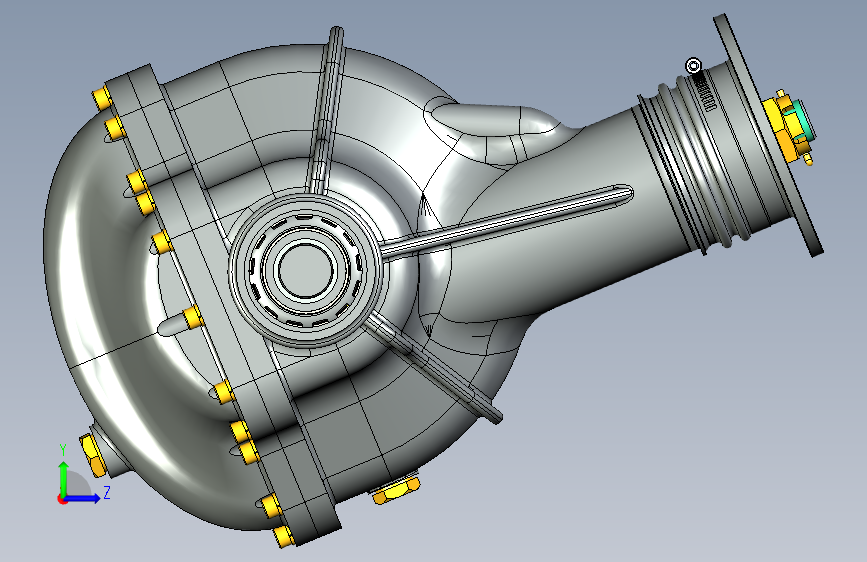Viewport: 867px width, 562px height.
Task: Select the lower diagonal rib below the hub
Action: (x=432, y=366)
